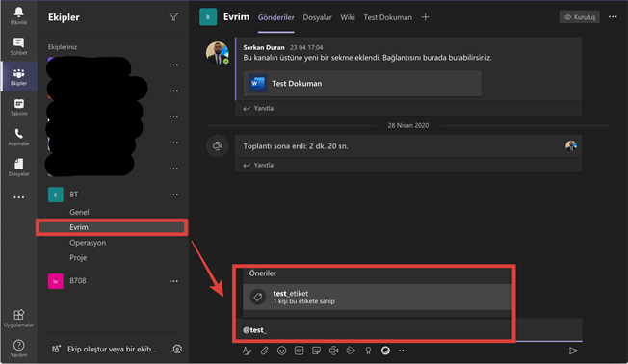This screenshot has height=364, width=628.
Task: Send the message
Action: (573, 351)
